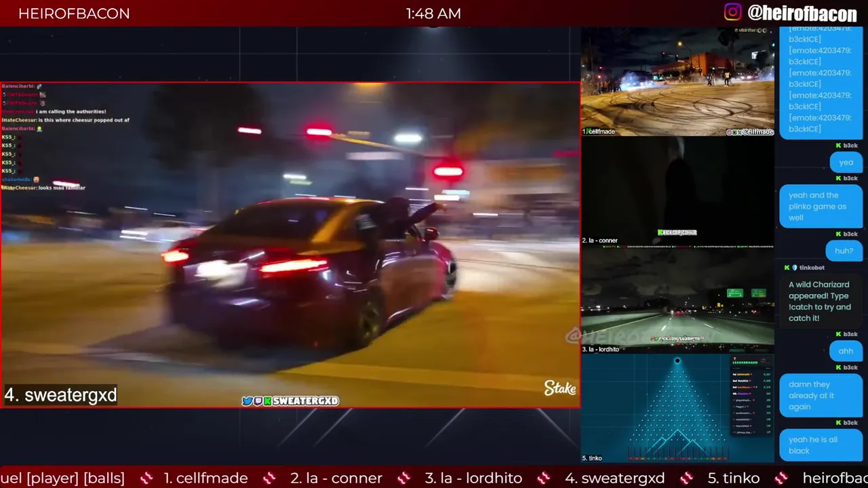The height and width of the screenshot is (488, 868).
Task: Open the 5. tinko plinko stream thumbnail
Action: 677,409
